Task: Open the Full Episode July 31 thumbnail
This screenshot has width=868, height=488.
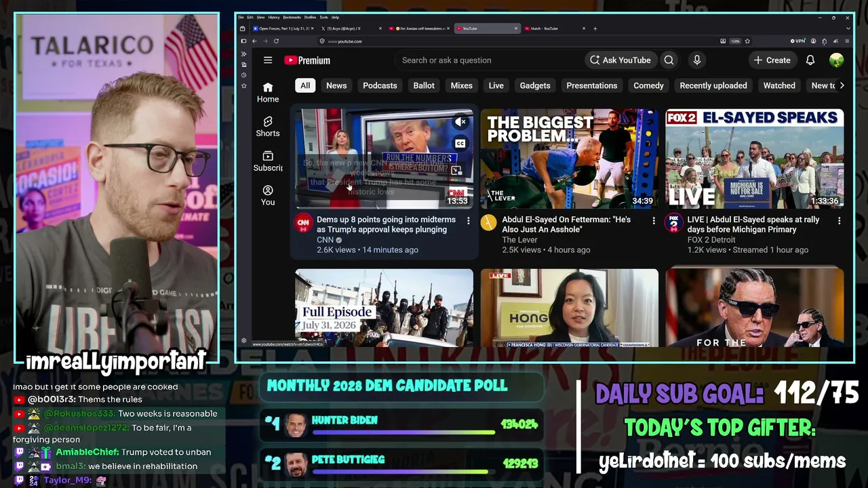Action: click(x=384, y=308)
